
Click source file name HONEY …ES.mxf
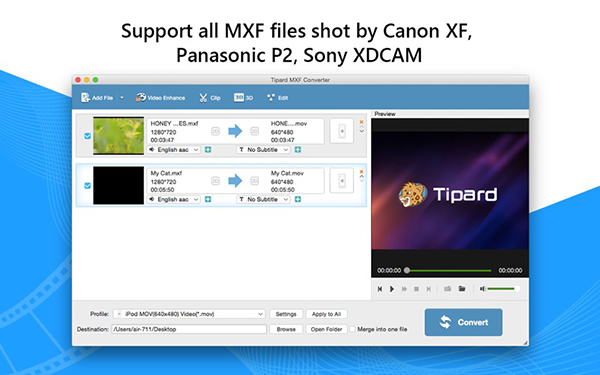point(174,124)
